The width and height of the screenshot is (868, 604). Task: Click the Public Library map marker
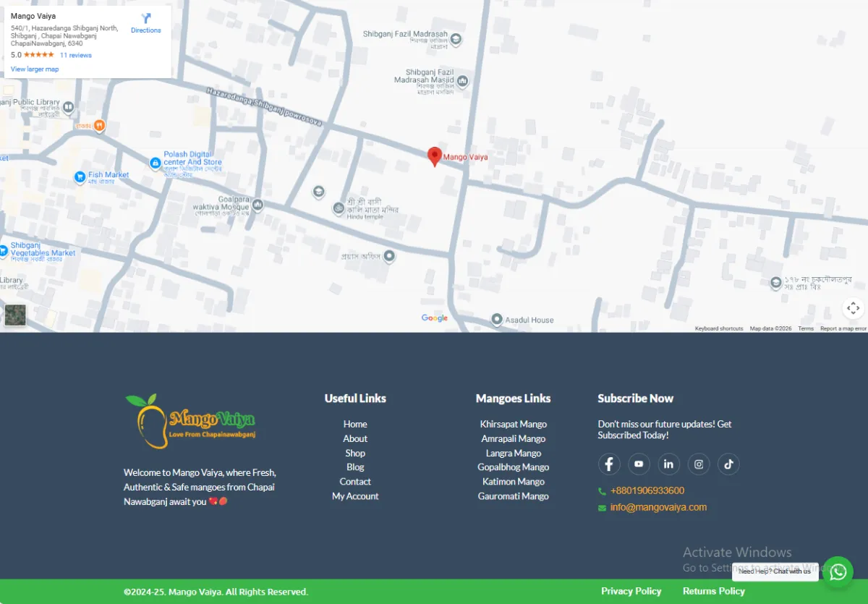68,107
